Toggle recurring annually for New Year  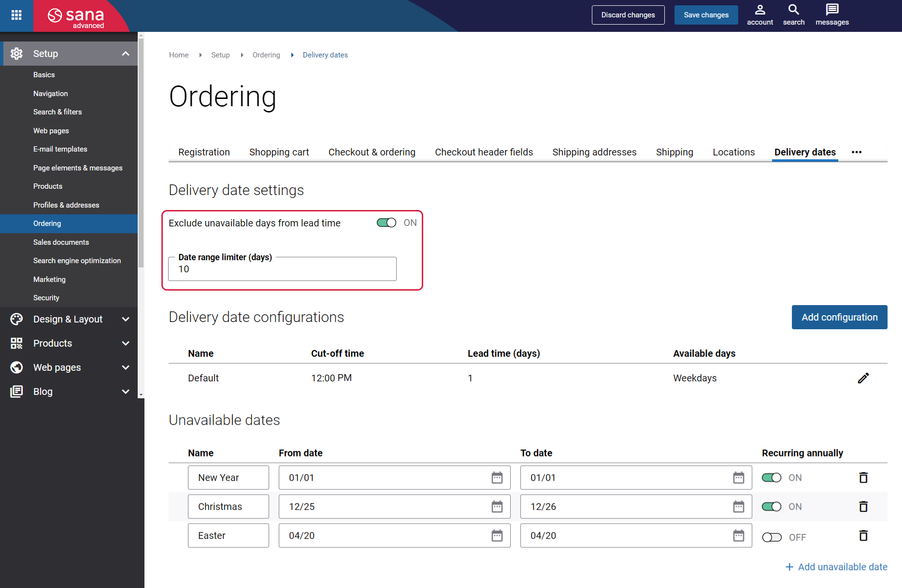click(772, 477)
